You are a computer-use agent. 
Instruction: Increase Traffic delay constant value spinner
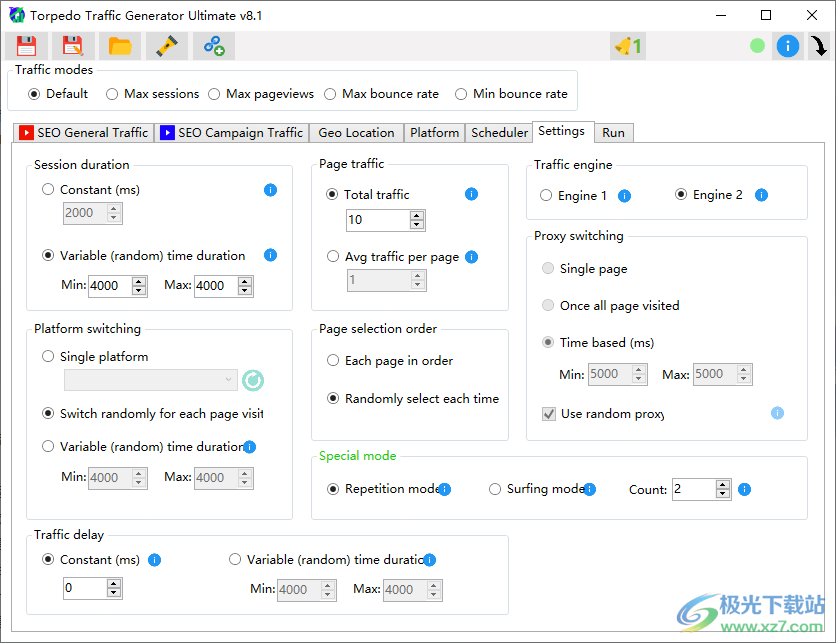coord(114,584)
